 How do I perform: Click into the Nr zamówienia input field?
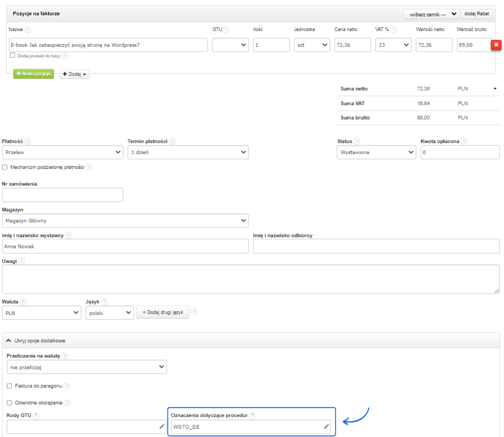click(63, 195)
